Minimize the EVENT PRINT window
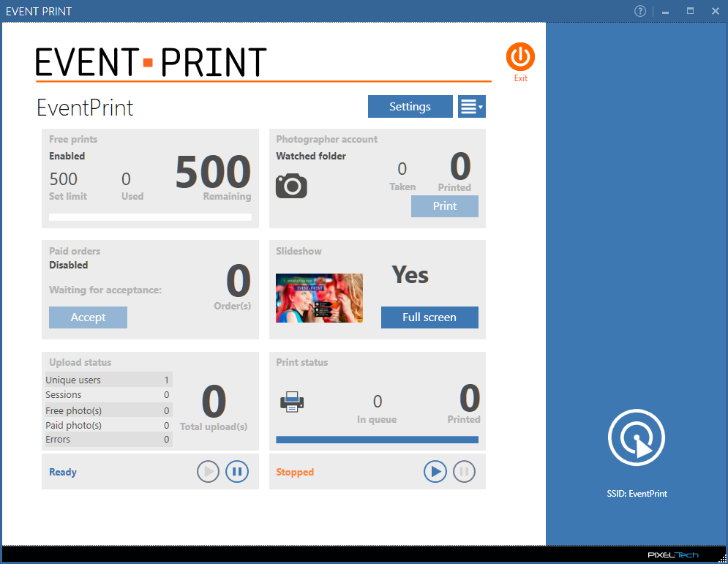The image size is (728, 564). 665,12
